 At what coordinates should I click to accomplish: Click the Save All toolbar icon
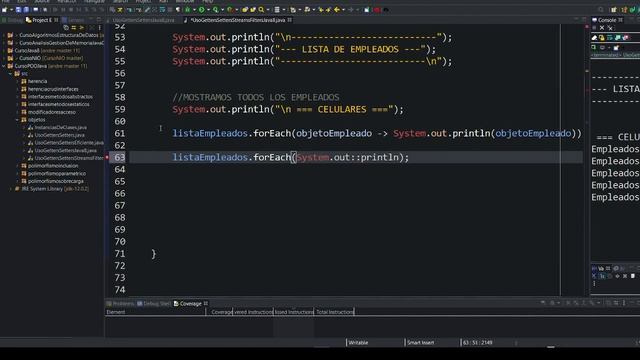[x=26, y=9]
